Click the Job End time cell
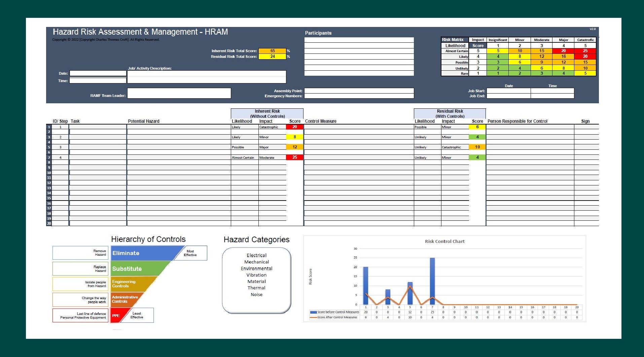This screenshot has height=357, width=644. coord(552,96)
